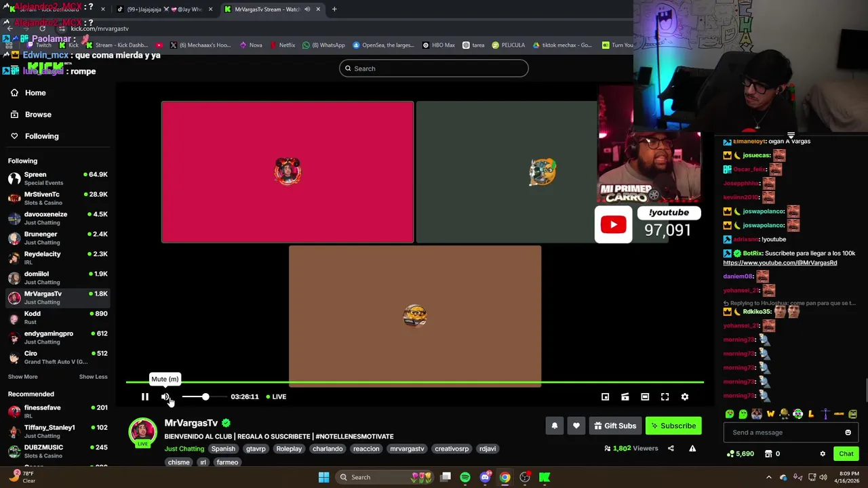This screenshot has height=488, width=868.
Task: Open the MrVargasRd YouTube link in chat
Action: coord(780,263)
